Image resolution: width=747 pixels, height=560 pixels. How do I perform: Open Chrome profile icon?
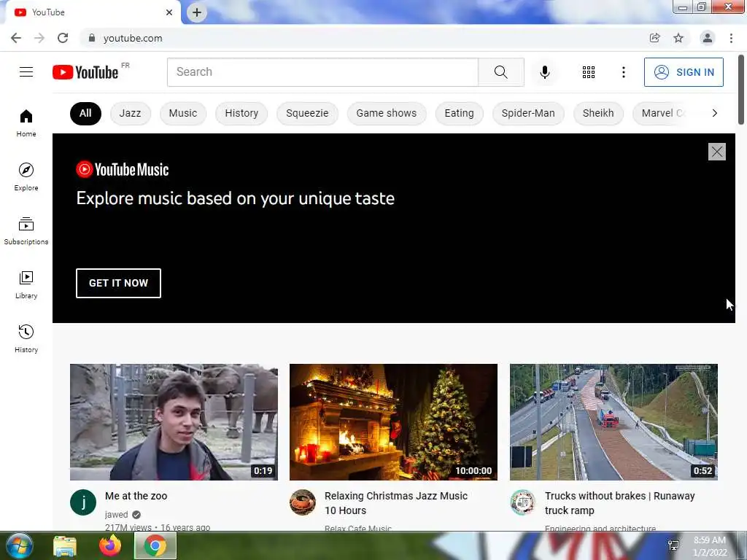(x=708, y=38)
